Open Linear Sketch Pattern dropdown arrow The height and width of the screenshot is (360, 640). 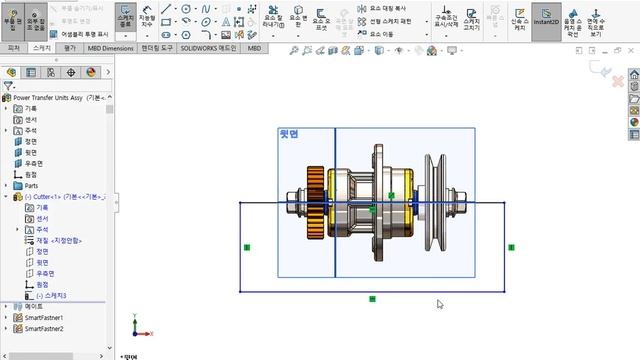pos(427,21)
